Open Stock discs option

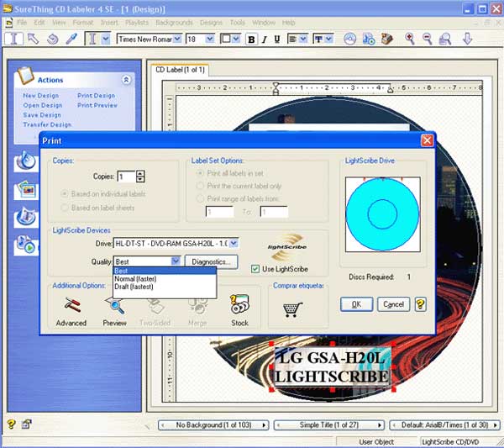coord(239,305)
